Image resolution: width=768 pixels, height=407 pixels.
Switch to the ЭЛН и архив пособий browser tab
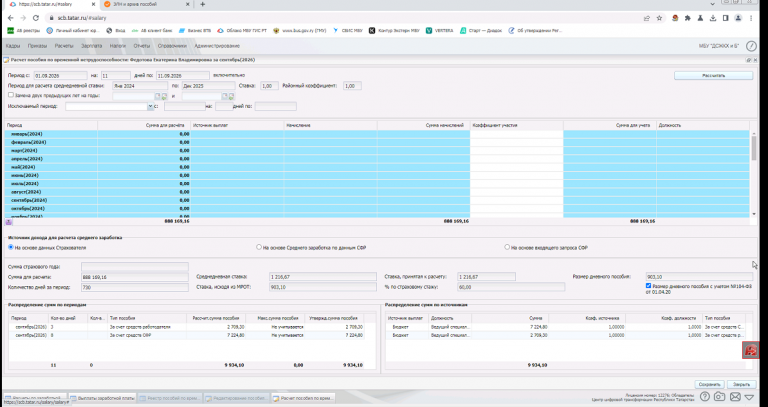click(x=145, y=4)
